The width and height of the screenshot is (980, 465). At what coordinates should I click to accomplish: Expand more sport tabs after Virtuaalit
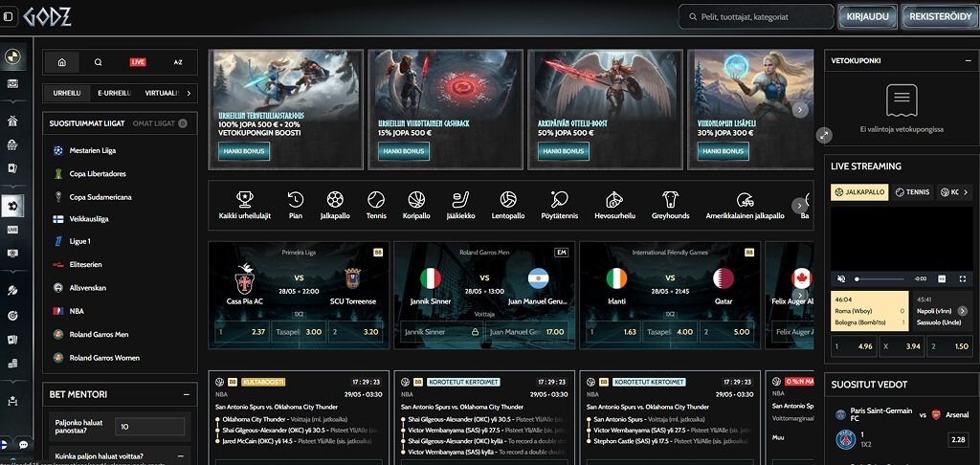point(189,93)
